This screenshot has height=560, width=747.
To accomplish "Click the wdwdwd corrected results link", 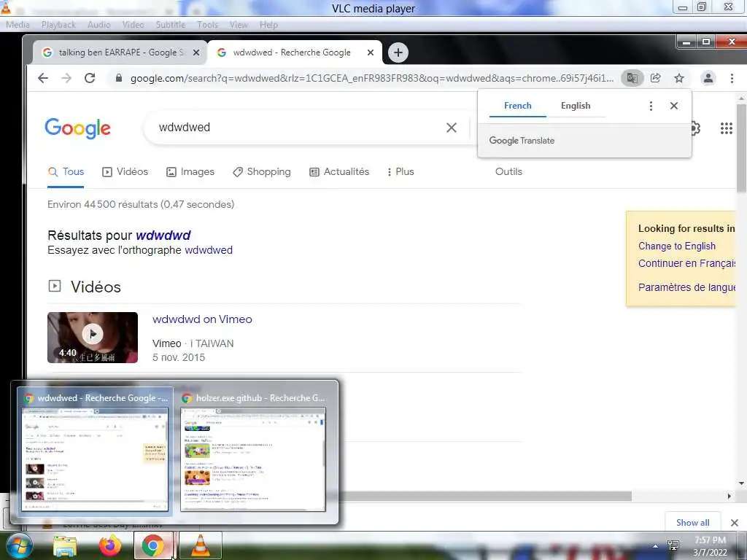I will pos(163,236).
